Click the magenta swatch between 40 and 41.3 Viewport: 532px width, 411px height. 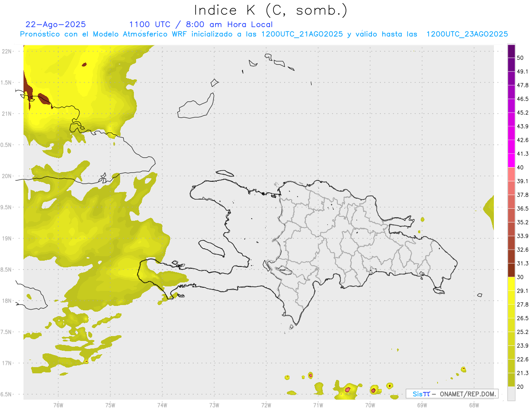point(511,160)
